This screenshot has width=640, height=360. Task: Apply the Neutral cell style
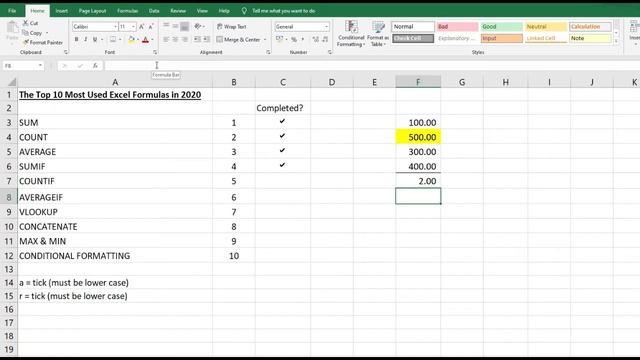coord(546,27)
